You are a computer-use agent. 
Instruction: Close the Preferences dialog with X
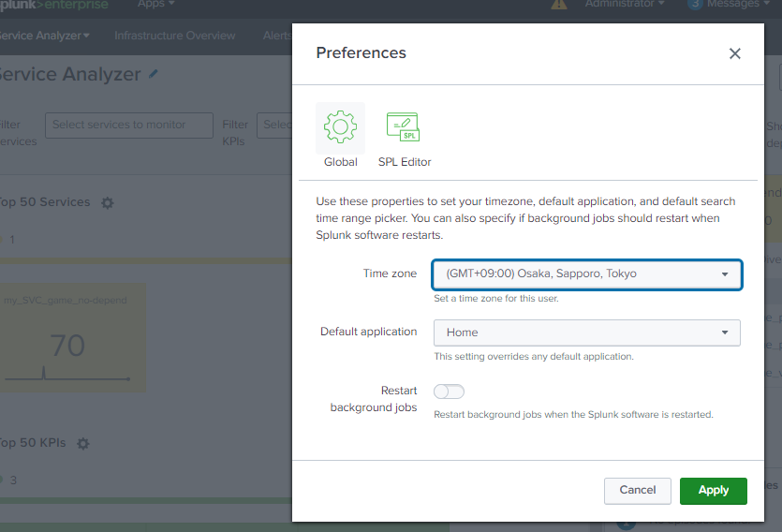coord(734,53)
